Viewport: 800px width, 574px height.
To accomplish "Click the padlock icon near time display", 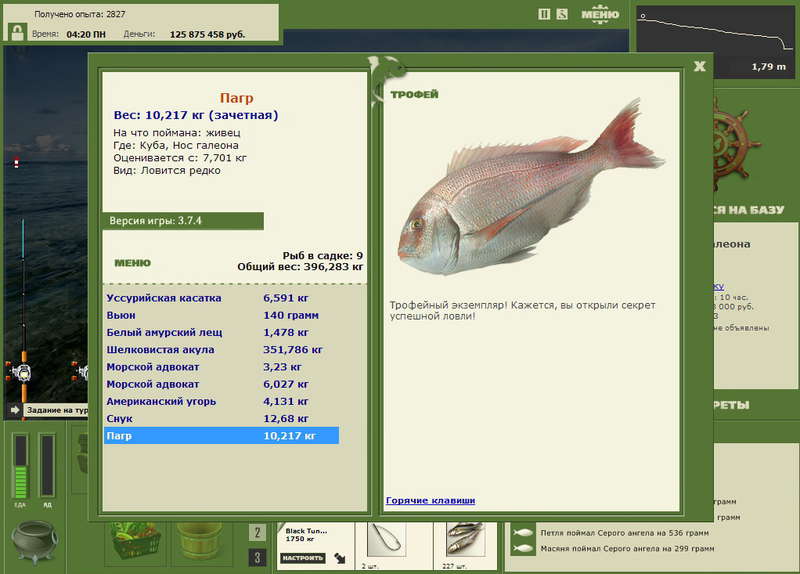I will pos(17,33).
